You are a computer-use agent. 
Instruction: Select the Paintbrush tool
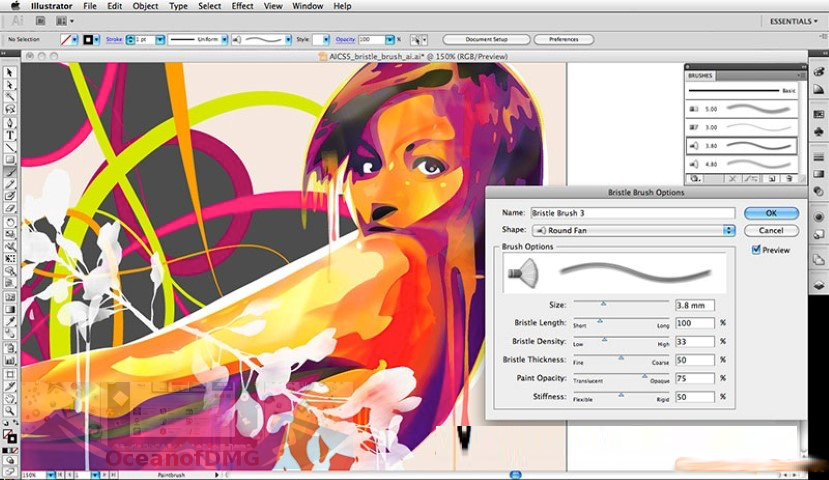[10, 172]
